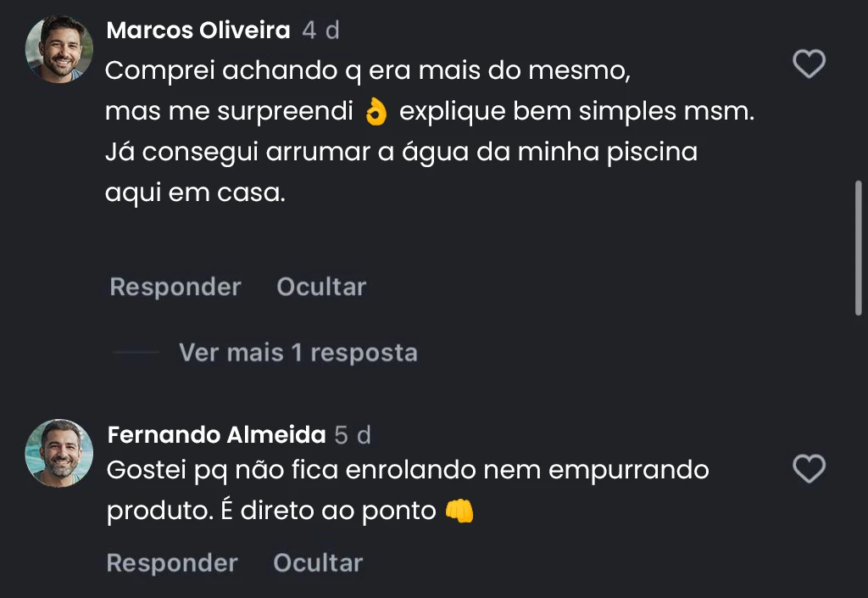Click the fist emoji in Fernando's comment
Screen dimensions: 868x598
coord(459,511)
